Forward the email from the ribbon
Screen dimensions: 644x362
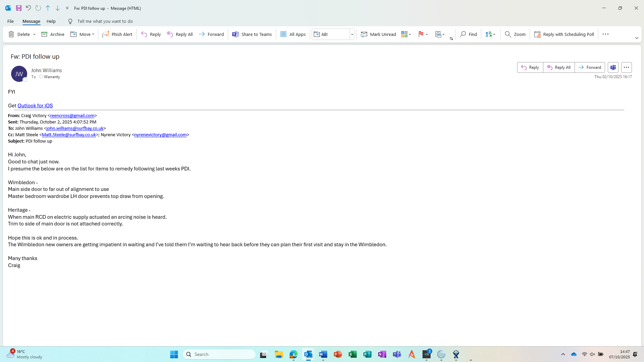tap(211, 34)
